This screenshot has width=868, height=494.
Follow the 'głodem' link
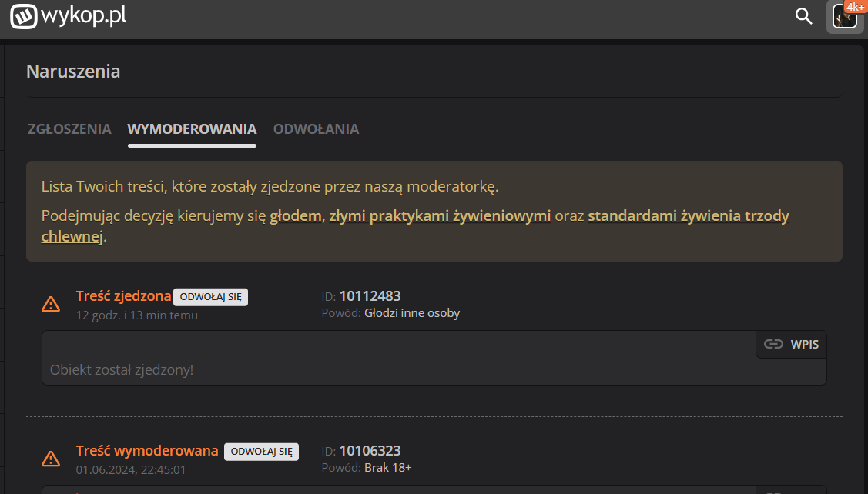pos(296,215)
